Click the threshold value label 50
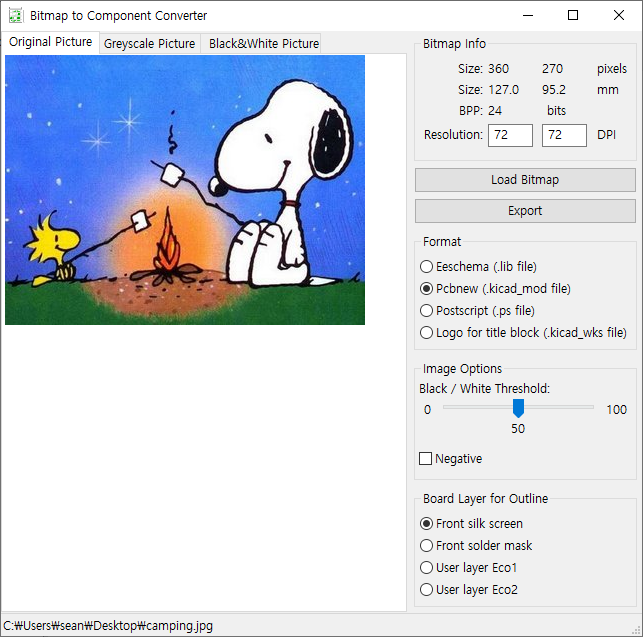The image size is (643, 637). [518, 429]
